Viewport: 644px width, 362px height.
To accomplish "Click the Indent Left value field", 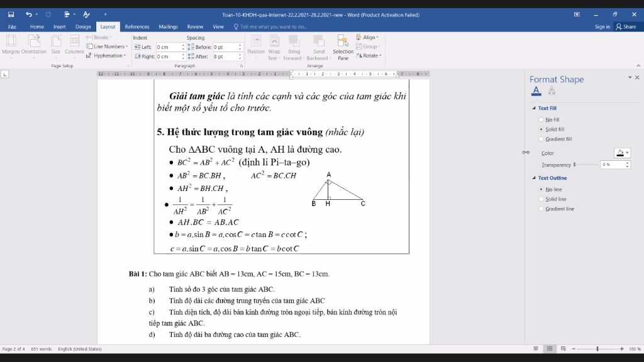I will (169, 47).
